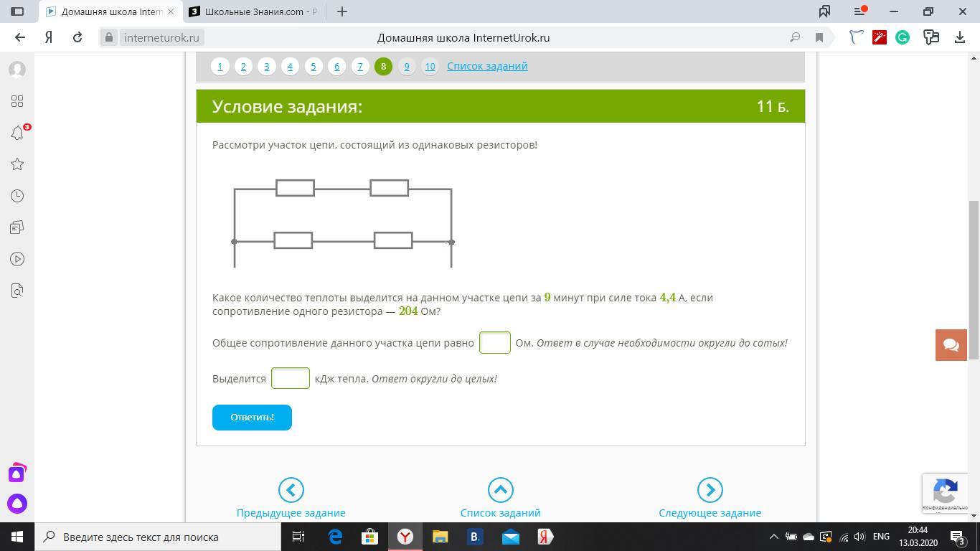The height and width of the screenshot is (551, 980).
Task: Submit the answer with Ответить! button
Action: [252, 418]
